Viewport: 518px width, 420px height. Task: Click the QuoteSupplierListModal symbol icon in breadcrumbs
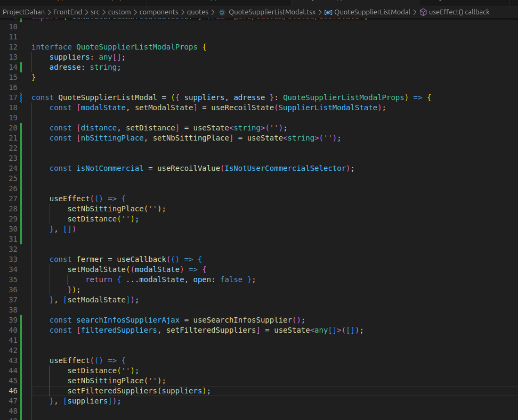328,12
